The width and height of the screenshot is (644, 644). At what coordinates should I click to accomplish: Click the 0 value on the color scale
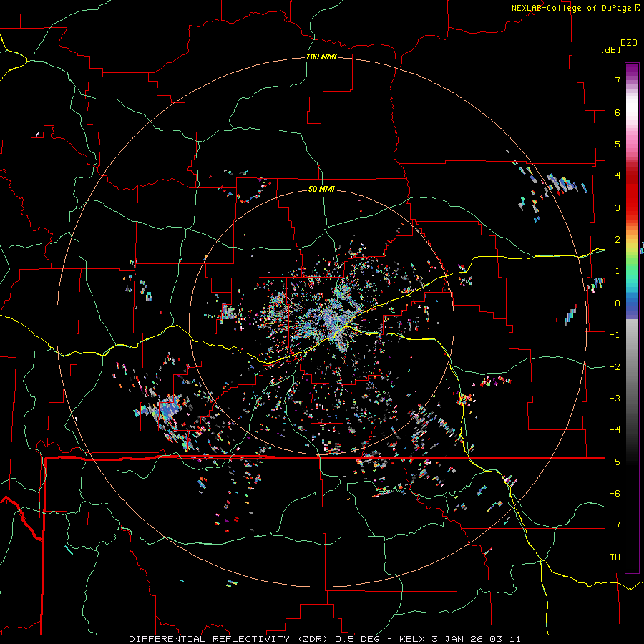pos(618,303)
